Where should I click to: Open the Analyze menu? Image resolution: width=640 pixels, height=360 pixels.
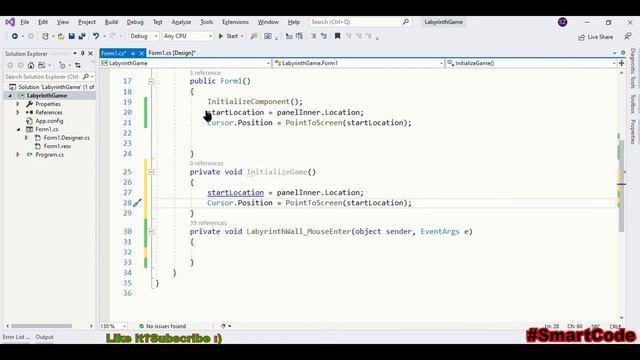181,22
